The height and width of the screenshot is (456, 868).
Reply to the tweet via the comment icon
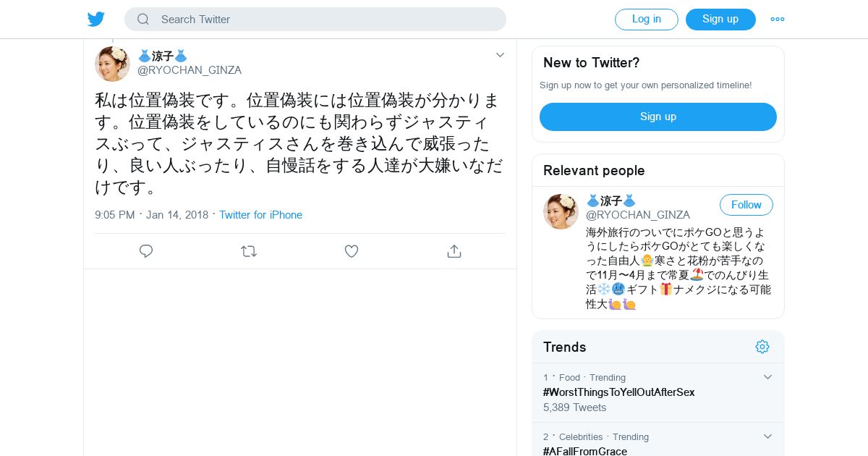coord(146,251)
